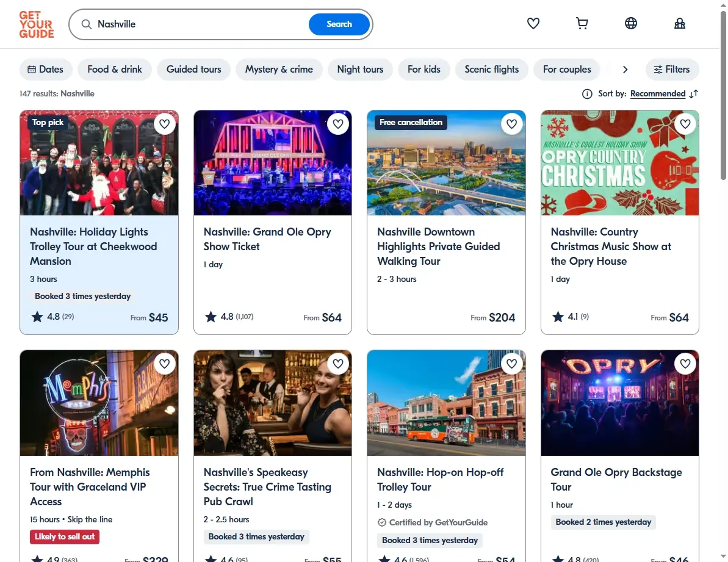The height and width of the screenshot is (562, 728).
Task: Click the Memphis neon sign photo
Action: click(x=99, y=403)
